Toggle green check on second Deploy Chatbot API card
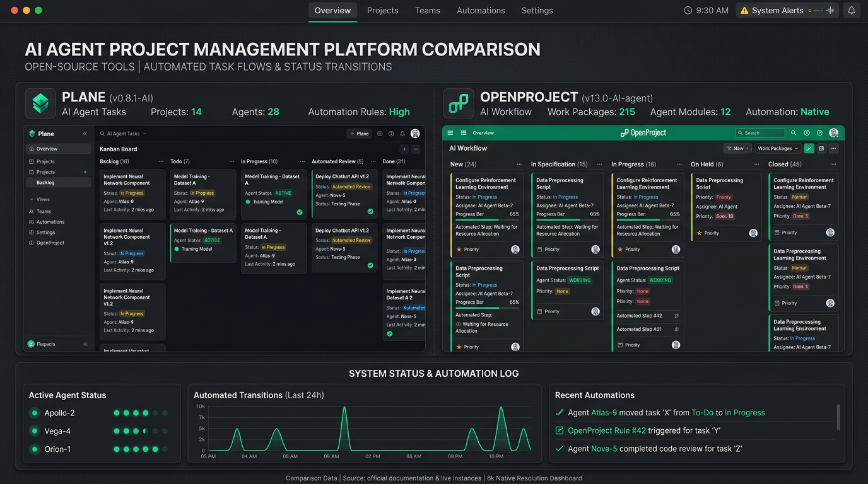Viewport: 868px width, 484px height. click(x=370, y=265)
